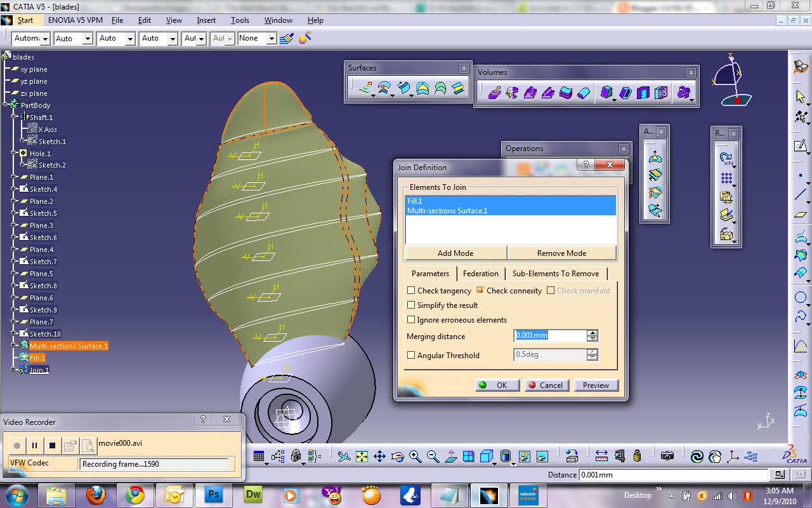Click the Cancel button
812x508 pixels.
[546, 385]
